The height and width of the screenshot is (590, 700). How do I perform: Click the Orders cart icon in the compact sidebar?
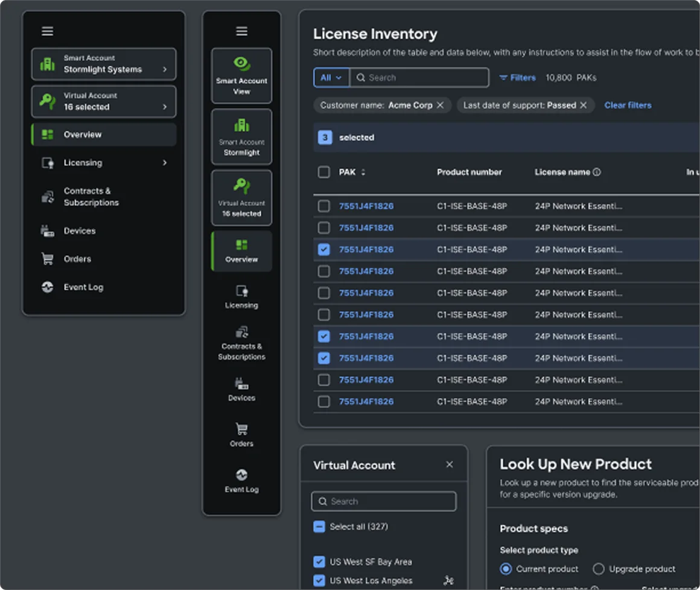pos(241,429)
